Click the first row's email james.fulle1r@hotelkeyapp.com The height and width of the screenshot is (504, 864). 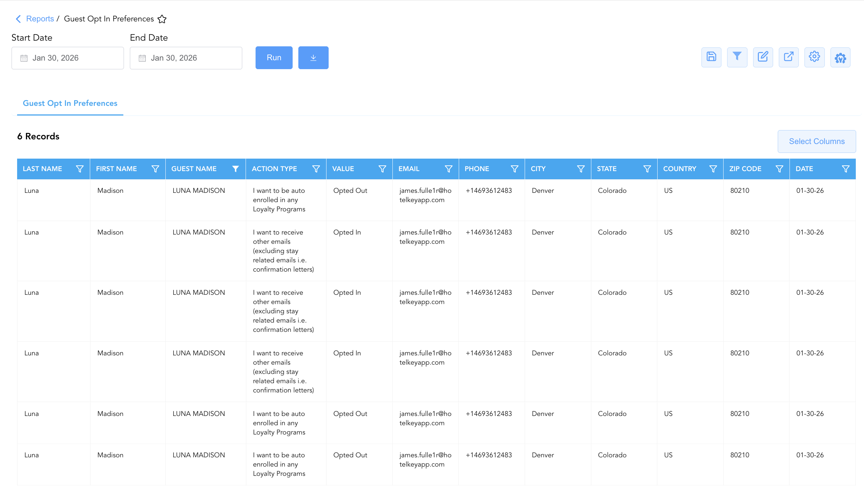(x=425, y=195)
